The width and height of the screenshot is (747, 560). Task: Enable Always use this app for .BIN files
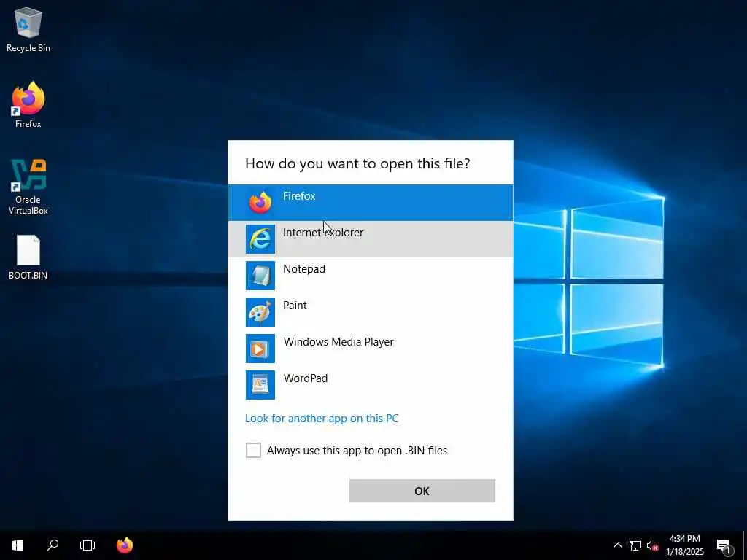(x=253, y=450)
